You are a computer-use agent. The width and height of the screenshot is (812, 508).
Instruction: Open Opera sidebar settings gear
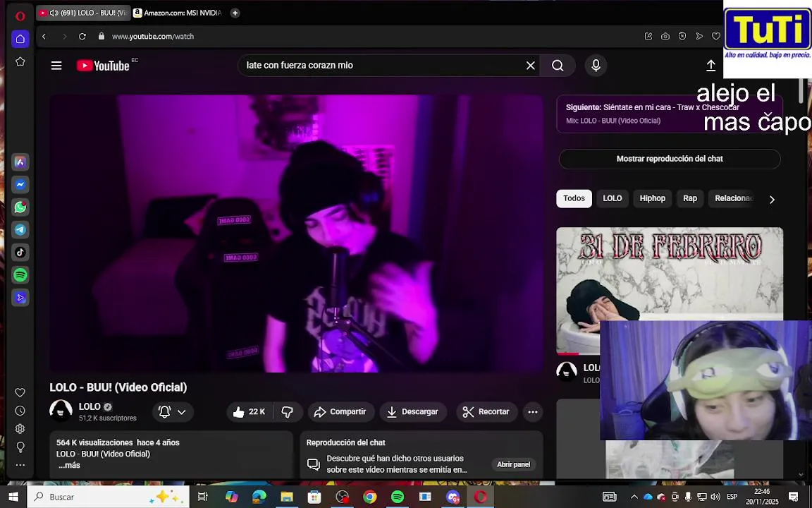click(x=20, y=429)
